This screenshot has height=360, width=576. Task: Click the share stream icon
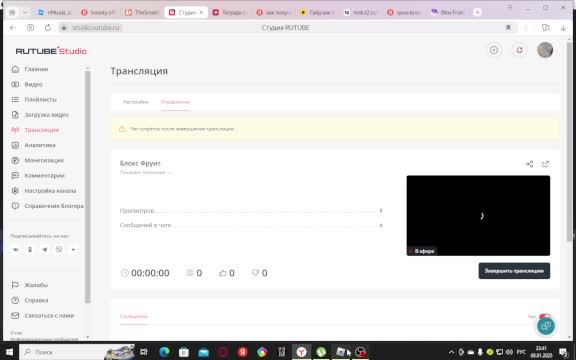coord(529,164)
